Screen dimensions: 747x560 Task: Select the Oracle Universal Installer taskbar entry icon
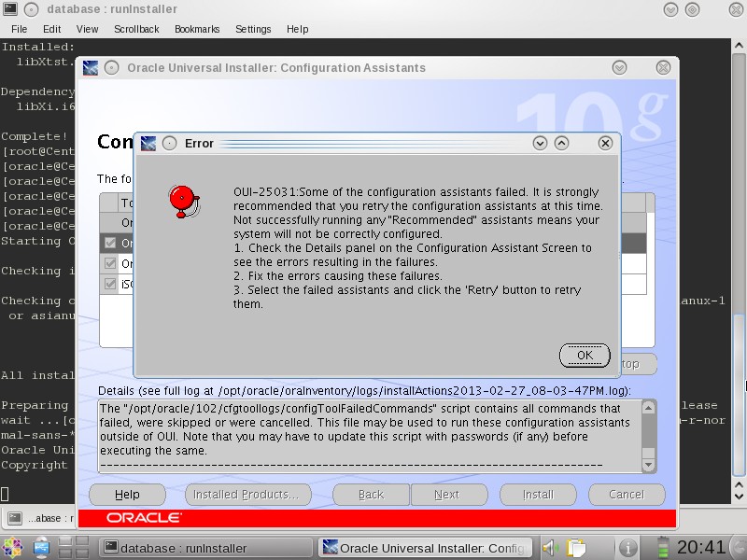(x=331, y=547)
